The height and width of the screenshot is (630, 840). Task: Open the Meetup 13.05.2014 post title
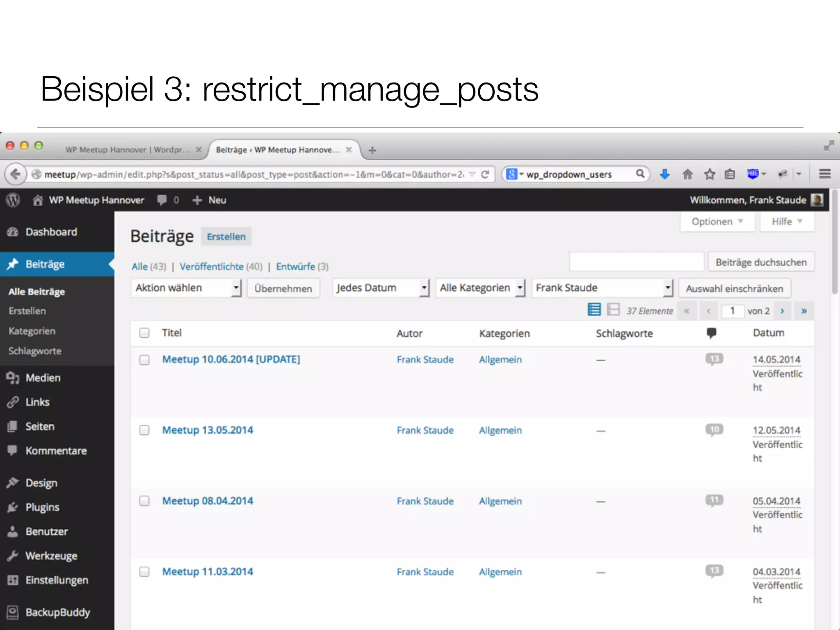pyautogui.click(x=208, y=430)
